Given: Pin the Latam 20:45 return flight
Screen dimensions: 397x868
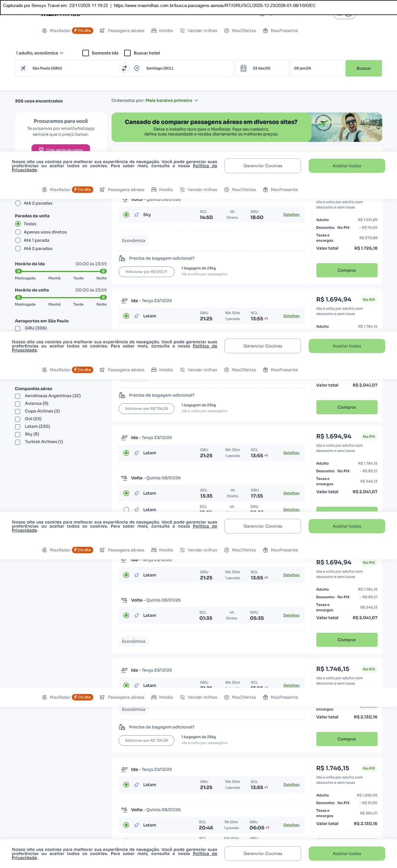Looking at the screenshot, I should (x=137, y=825).
